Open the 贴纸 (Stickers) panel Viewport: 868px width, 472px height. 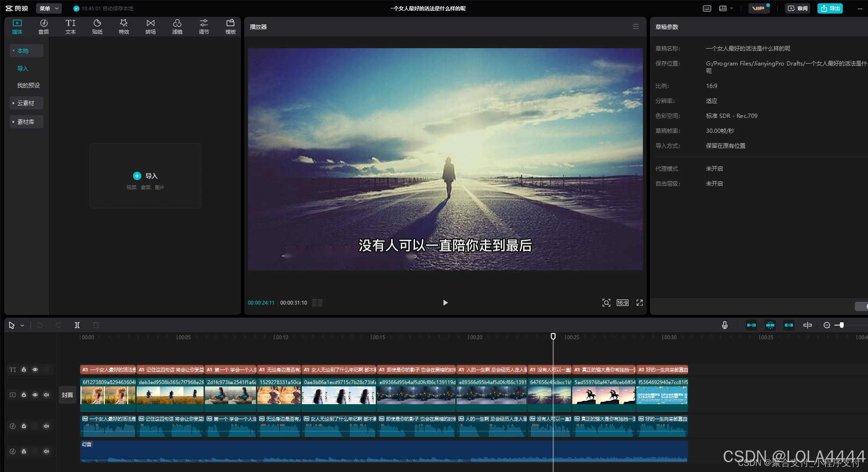pos(97,27)
